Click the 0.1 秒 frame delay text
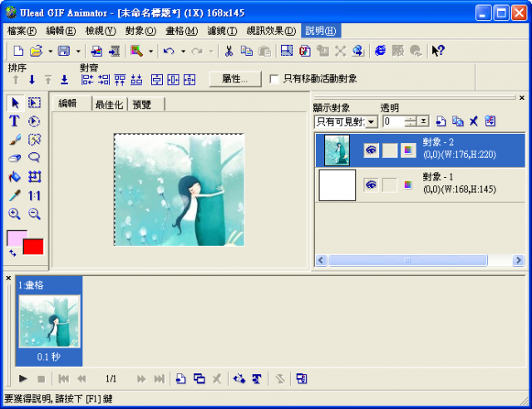The height and width of the screenshot is (409, 532). coord(49,357)
